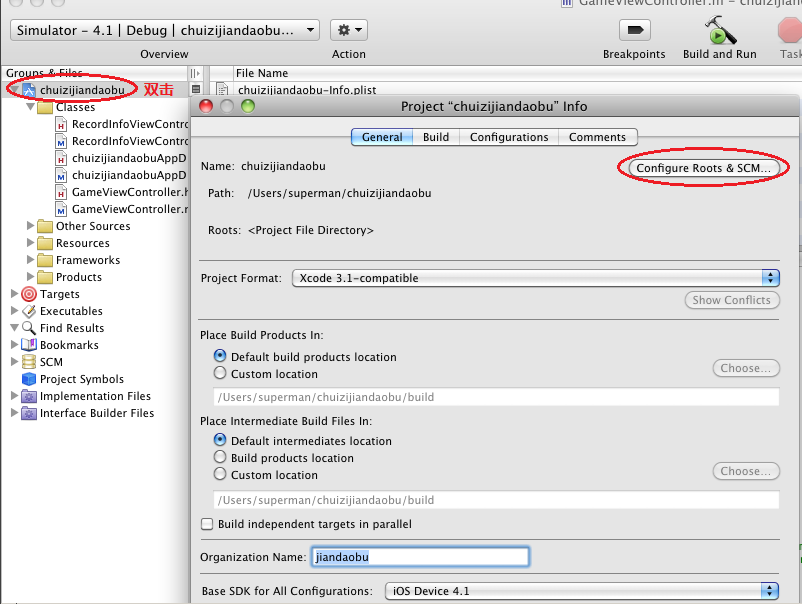This screenshot has height=604, width=802.
Task: Open the Base SDK dropdown
Action: point(582,591)
